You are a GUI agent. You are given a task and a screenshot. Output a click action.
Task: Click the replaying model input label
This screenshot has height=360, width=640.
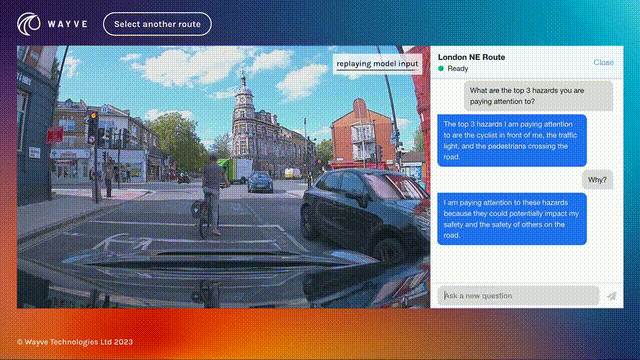pos(377,64)
